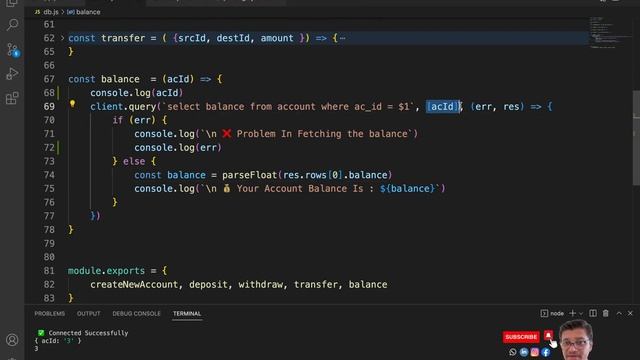Open the Run and Debug view

coord(12,74)
